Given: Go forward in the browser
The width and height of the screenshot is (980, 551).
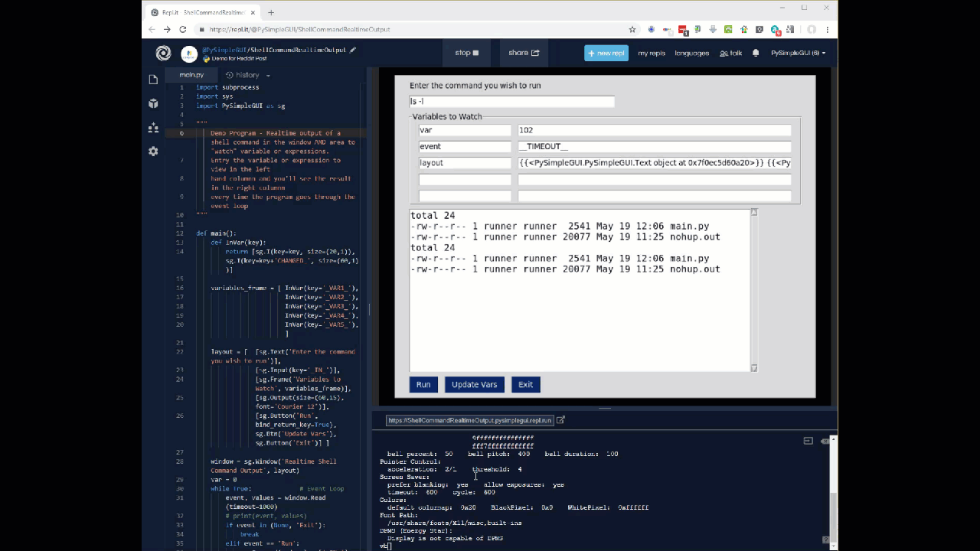Looking at the screenshot, I should click(x=167, y=29).
